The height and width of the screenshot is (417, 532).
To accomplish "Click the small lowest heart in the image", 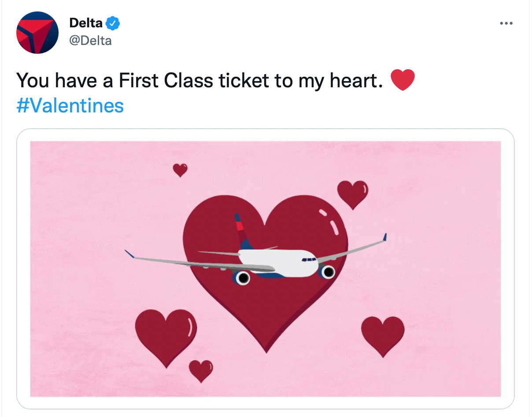I will 201,370.
